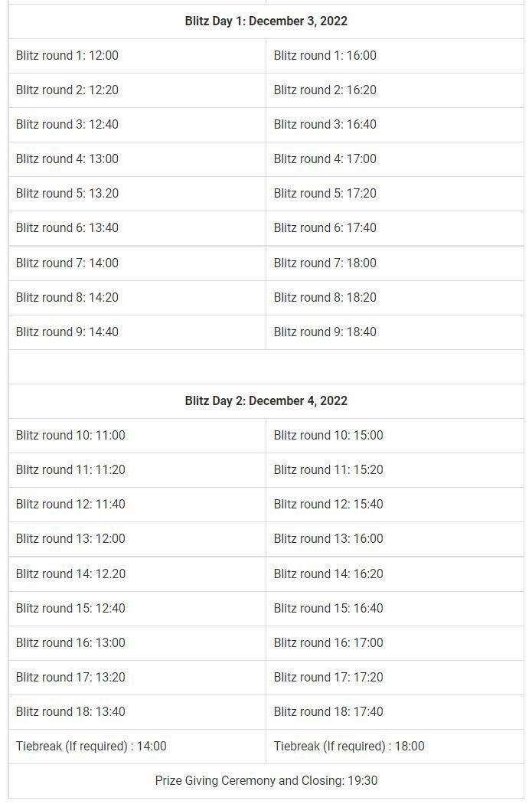Click the Tiebreak (If required) : 18:00 cell

[349, 747]
